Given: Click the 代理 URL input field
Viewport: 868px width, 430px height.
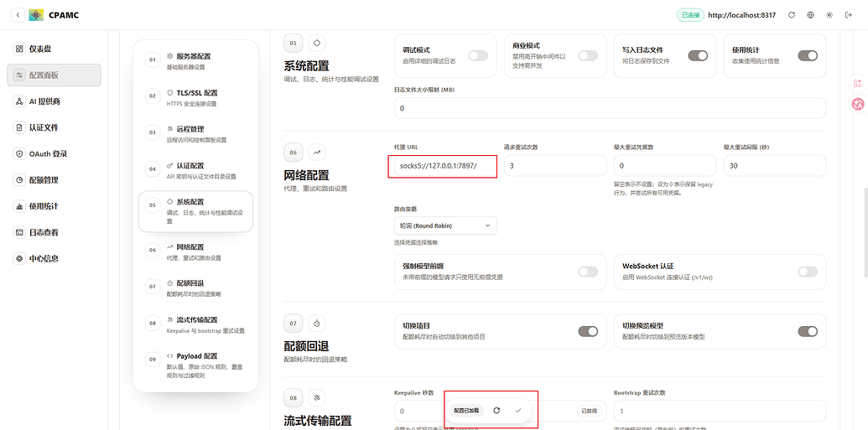Looking at the screenshot, I should tap(445, 165).
